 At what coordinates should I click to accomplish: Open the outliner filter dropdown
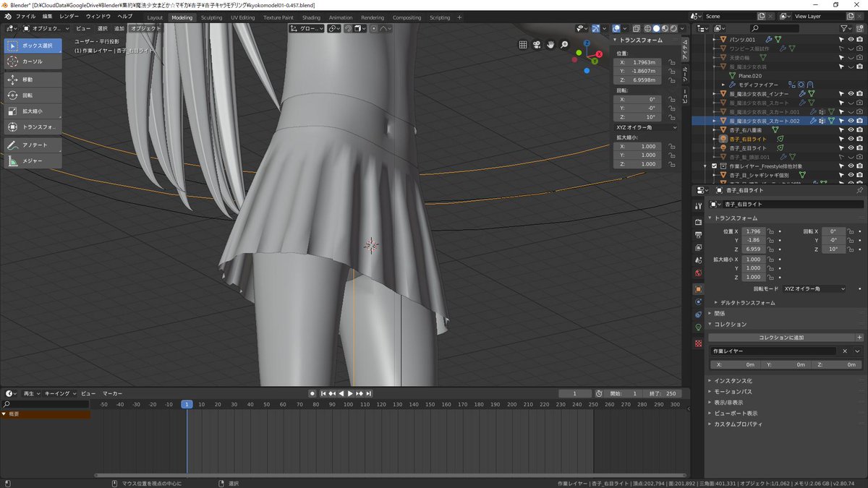pos(846,28)
